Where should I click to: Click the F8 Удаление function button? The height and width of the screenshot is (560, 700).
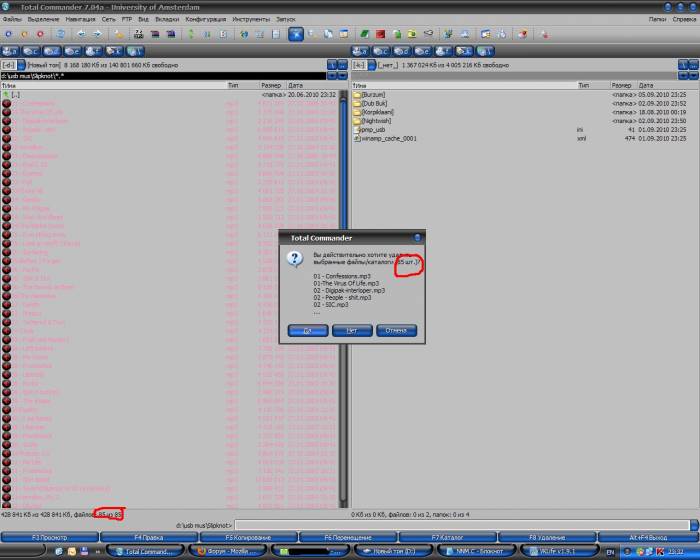tap(548, 537)
